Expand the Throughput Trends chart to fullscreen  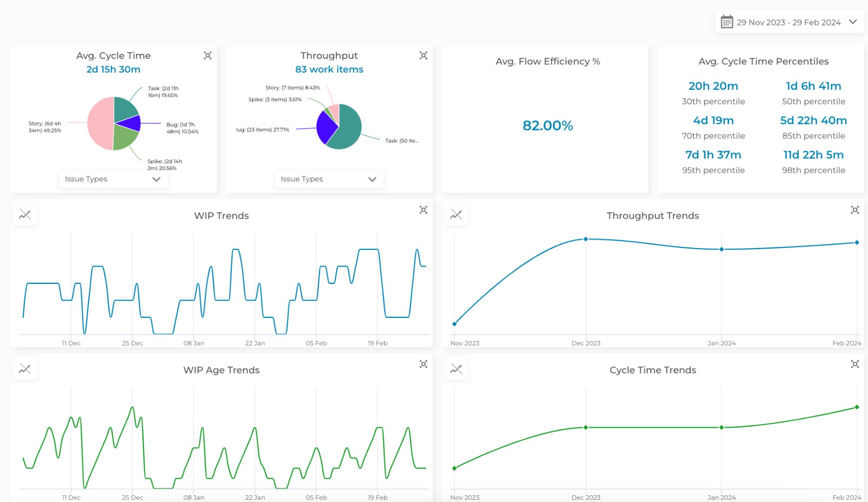pyautogui.click(x=854, y=210)
